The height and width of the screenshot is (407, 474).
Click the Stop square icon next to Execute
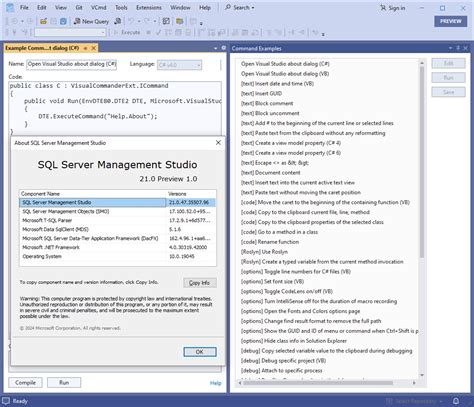tap(149, 32)
